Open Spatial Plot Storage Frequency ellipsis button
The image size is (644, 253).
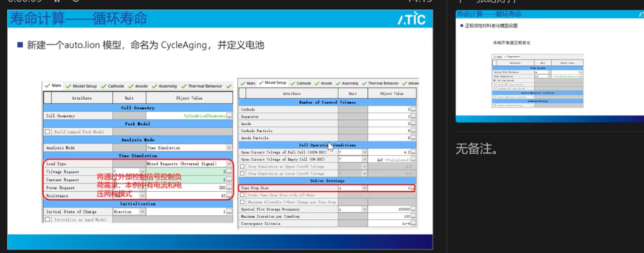click(x=413, y=209)
